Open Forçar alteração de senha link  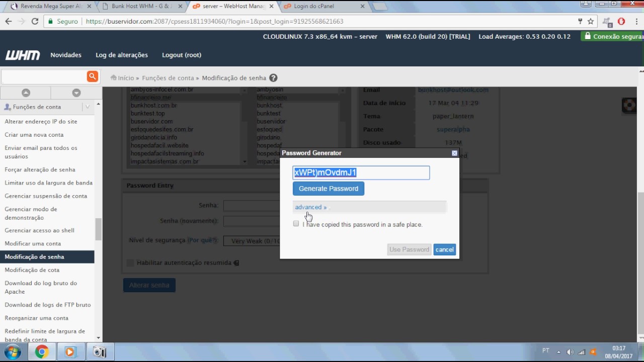coord(40,169)
